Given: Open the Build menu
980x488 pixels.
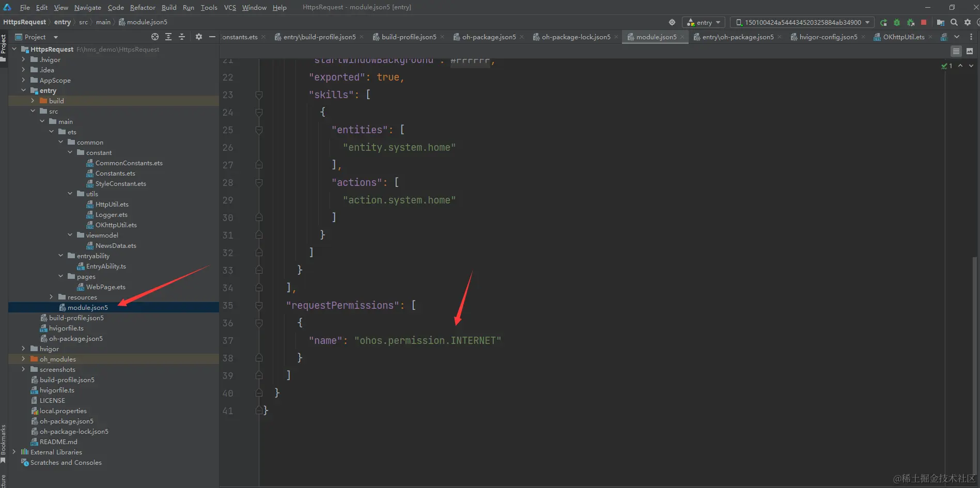Looking at the screenshot, I should click(x=169, y=7).
